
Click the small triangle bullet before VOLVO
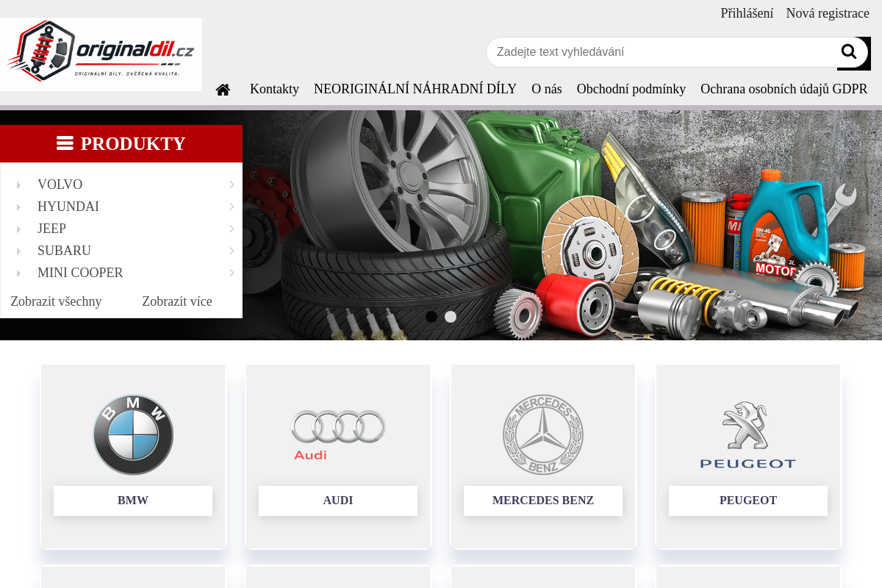18,185
